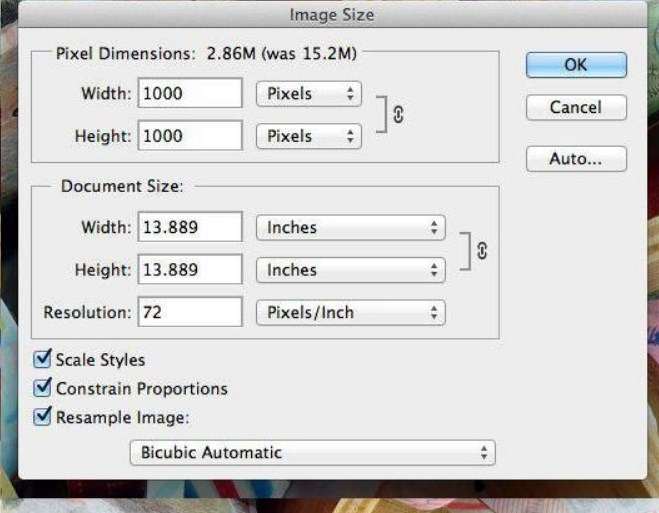Disable Constrain Proportions

pyautogui.click(x=43, y=389)
